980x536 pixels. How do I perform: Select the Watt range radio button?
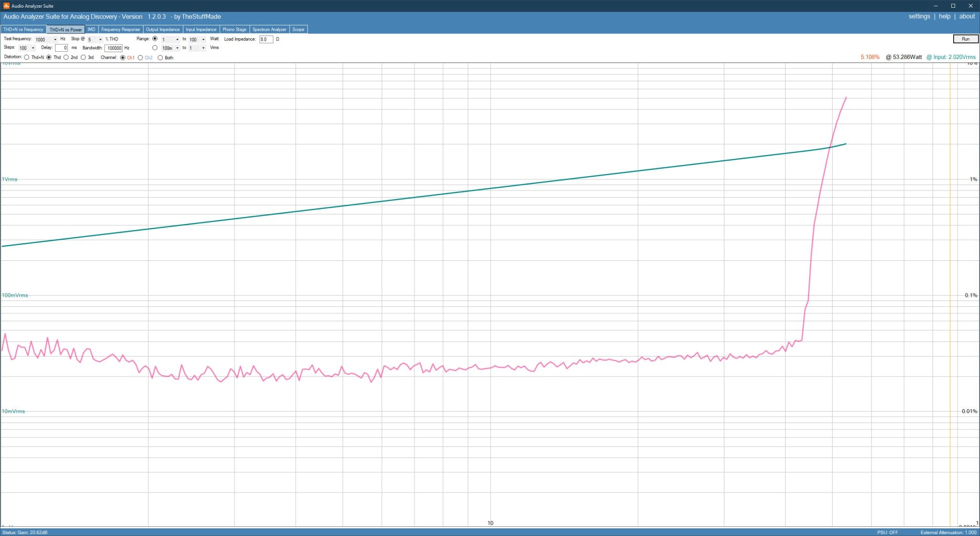155,39
